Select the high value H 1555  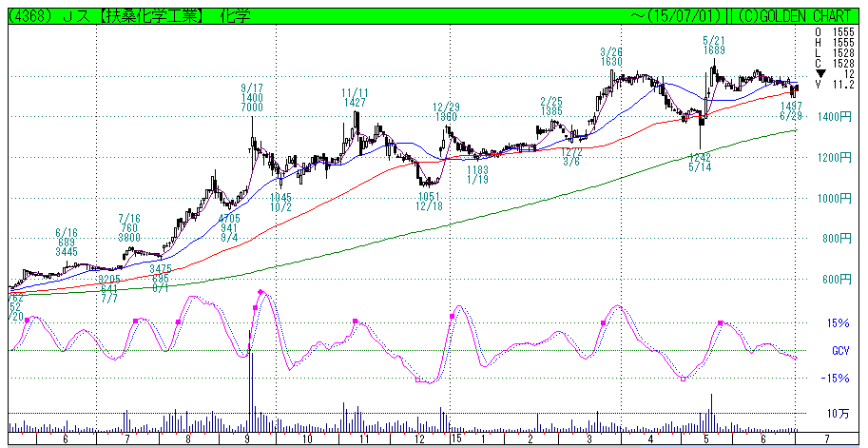[835, 44]
